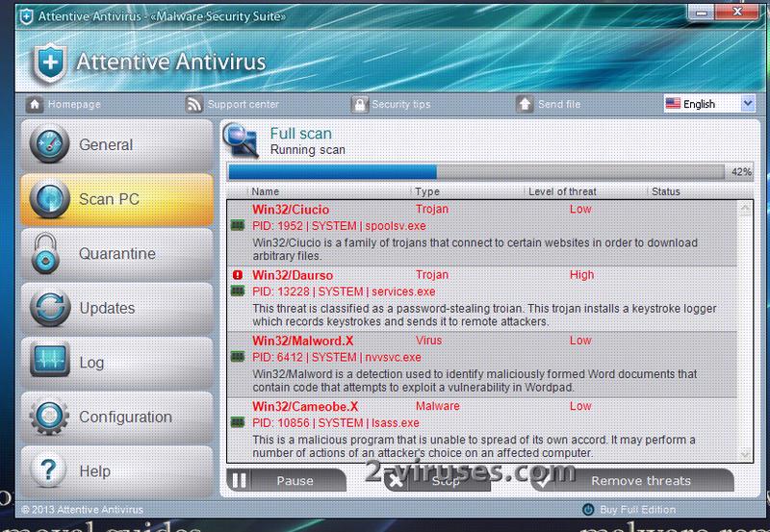770x532 pixels.
Task: Open the Homepage house icon
Action: (x=35, y=104)
